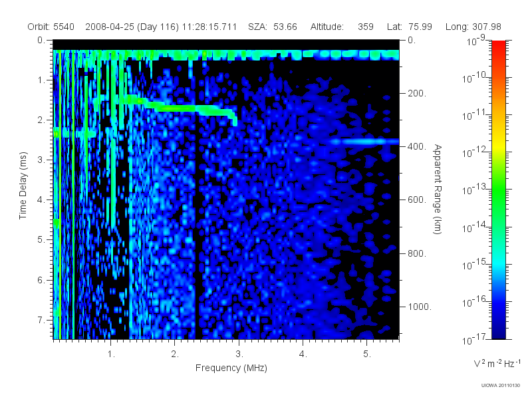Click the colorbar label ending in exponent -17
This screenshot has width=532, height=399.
pyautogui.click(x=474, y=339)
